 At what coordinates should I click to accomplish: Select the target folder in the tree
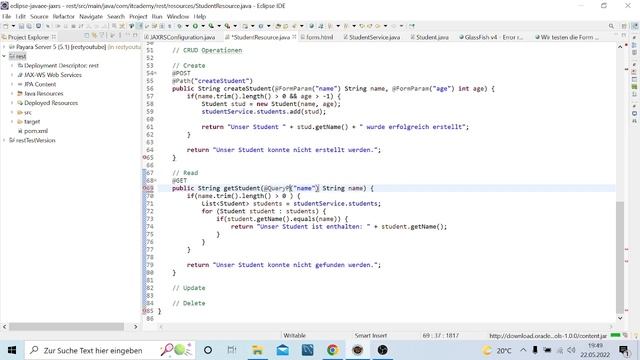pyautogui.click(x=32, y=122)
